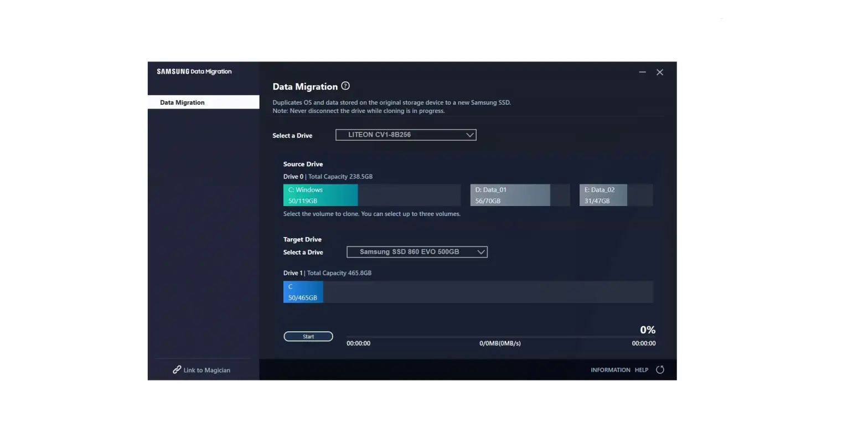
Task: Click the Drive 0 Total Capacity 238.5GB text
Action: [328, 177]
